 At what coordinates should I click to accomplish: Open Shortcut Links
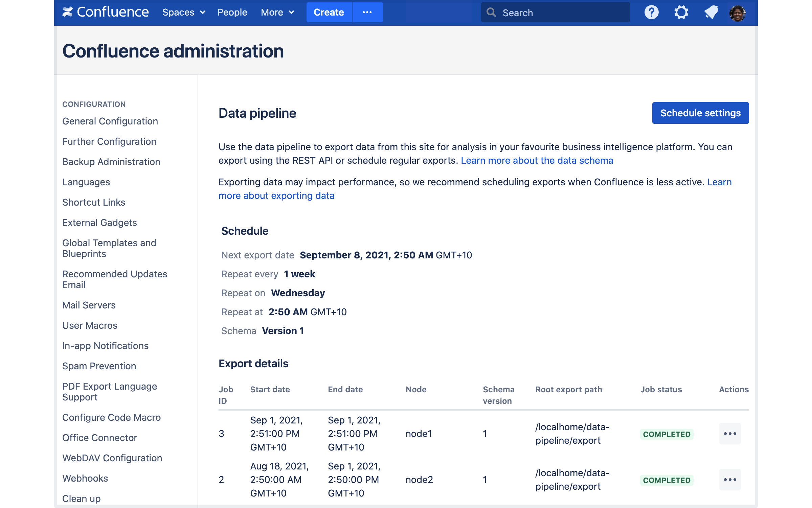(94, 202)
